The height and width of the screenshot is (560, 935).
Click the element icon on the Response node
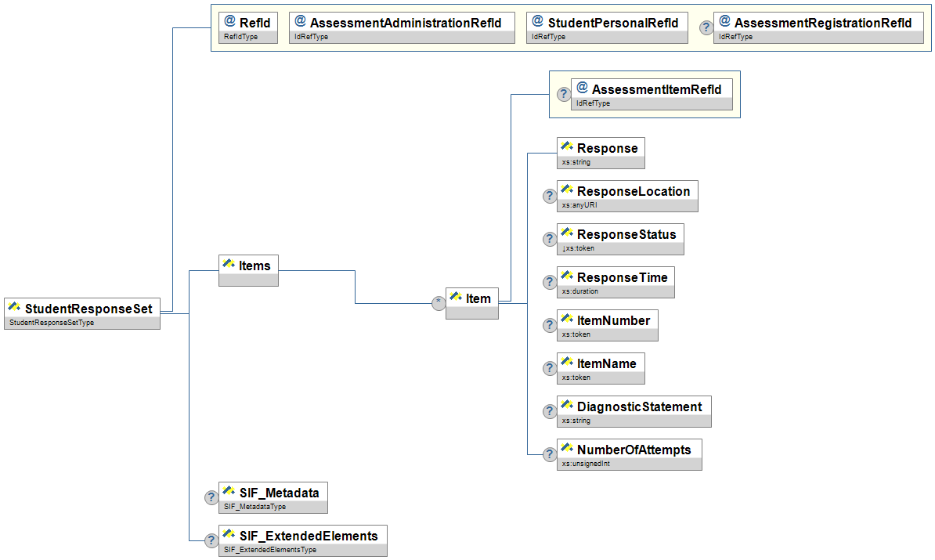click(568, 147)
